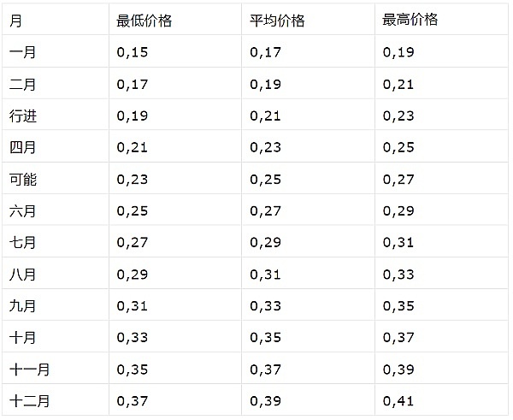Select the 十二月 maximum price 0,41

coord(398,400)
